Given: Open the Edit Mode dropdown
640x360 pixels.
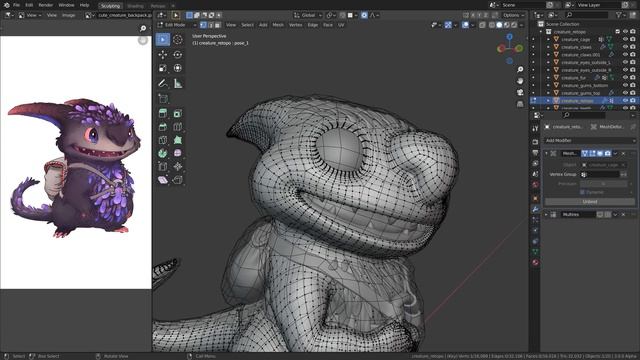Looking at the screenshot, I should click(x=176, y=25).
